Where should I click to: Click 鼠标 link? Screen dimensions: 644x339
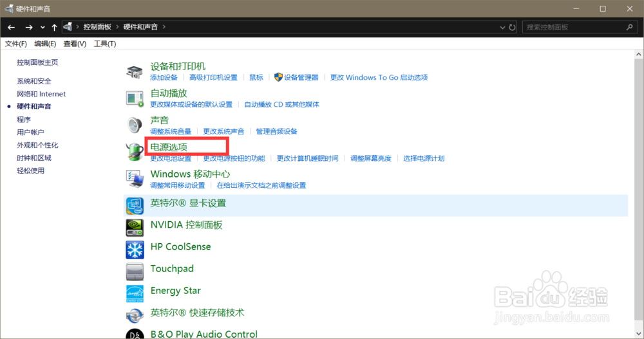[256, 78]
